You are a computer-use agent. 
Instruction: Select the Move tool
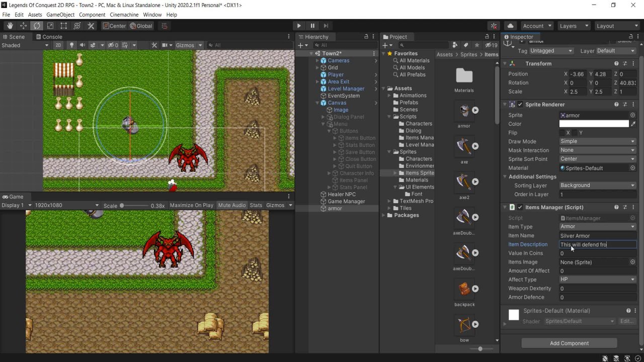pos(23,26)
